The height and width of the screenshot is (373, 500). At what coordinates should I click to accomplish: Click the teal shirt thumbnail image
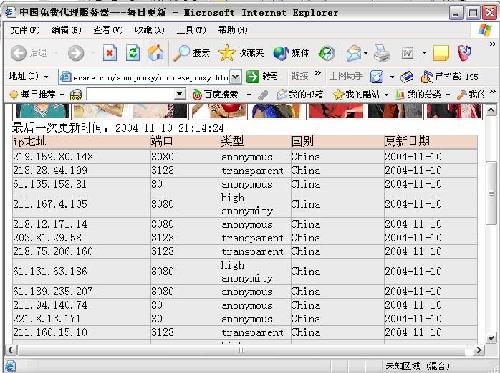click(x=42, y=111)
